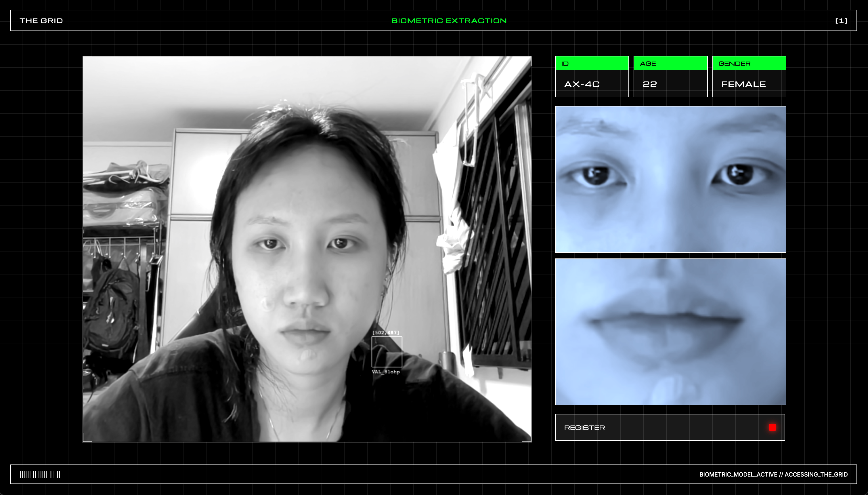868x495 pixels.
Task: Click the barcode icon in the footer
Action: coord(40,474)
